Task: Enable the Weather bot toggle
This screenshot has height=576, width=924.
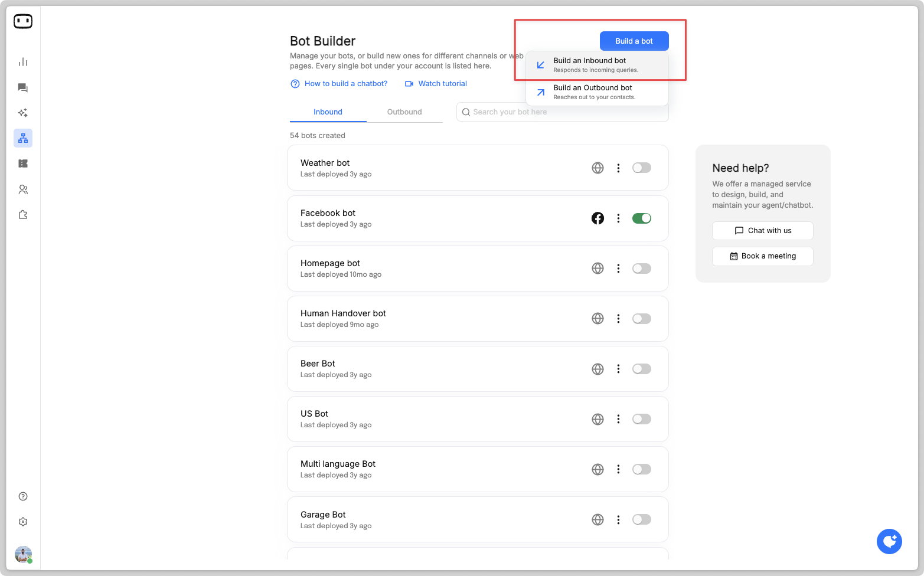Action: [x=641, y=168]
